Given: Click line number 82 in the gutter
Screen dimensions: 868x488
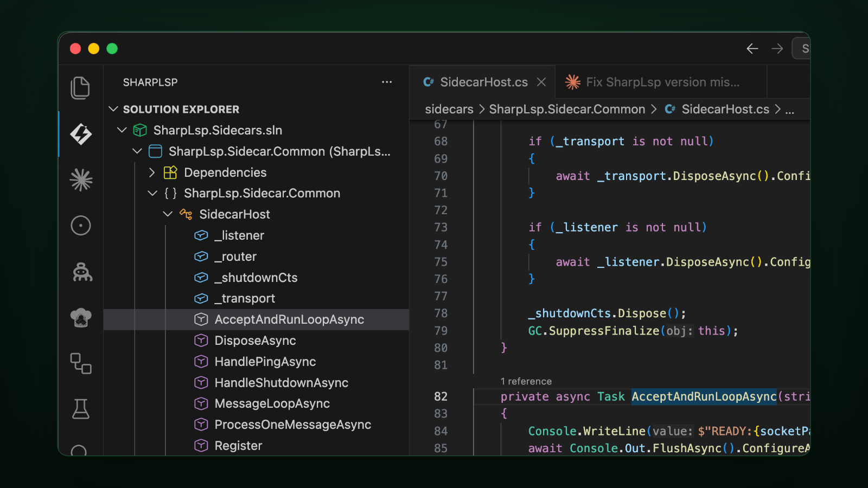Looking at the screenshot, I should point(441,396).
